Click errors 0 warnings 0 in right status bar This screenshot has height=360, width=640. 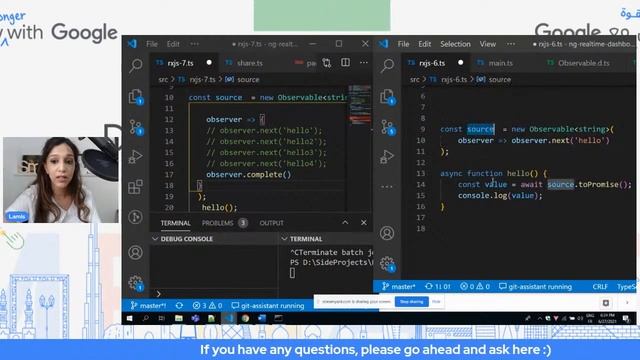coord(475,287)
